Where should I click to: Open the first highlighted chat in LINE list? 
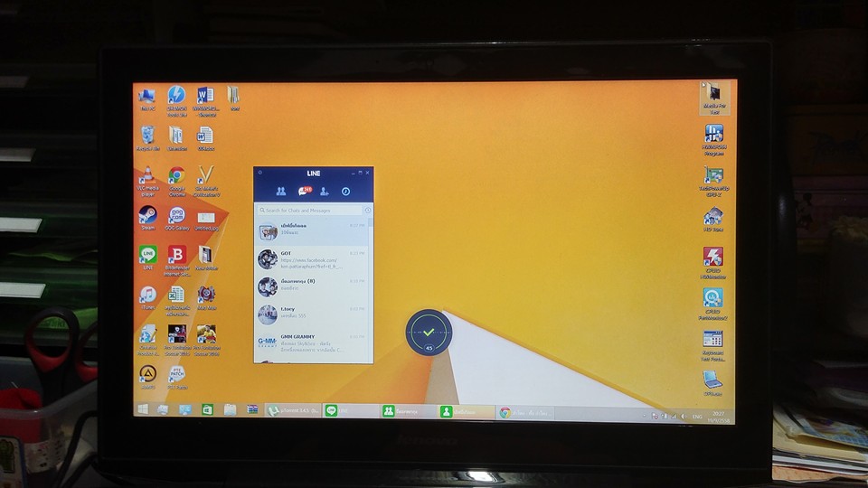311,232
